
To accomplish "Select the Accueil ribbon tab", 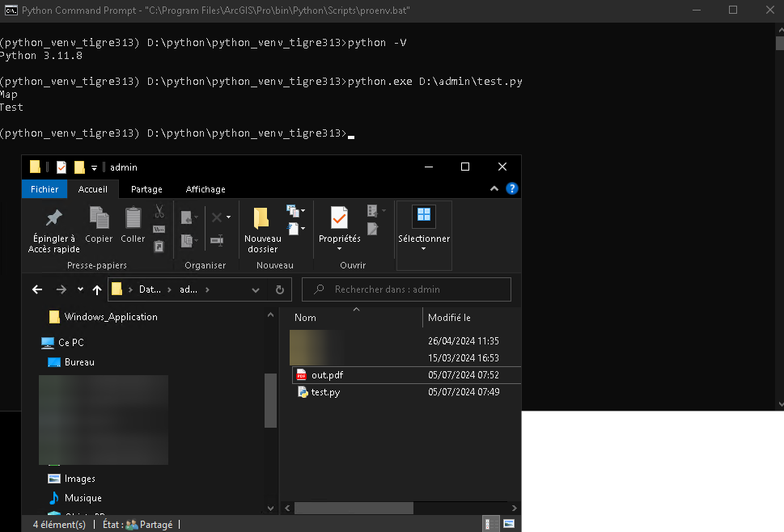I will [x=92, y=189].
